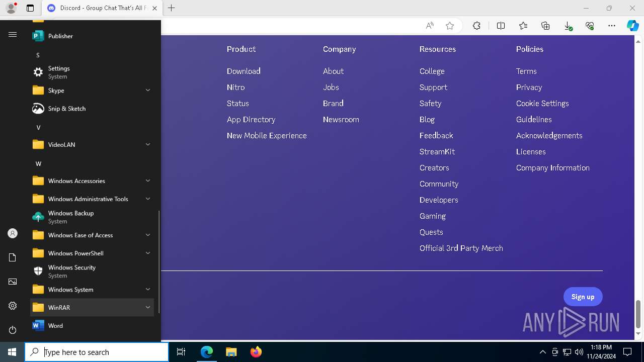
Task: Open Windows Backup app
Action: (x=92, y=217)
